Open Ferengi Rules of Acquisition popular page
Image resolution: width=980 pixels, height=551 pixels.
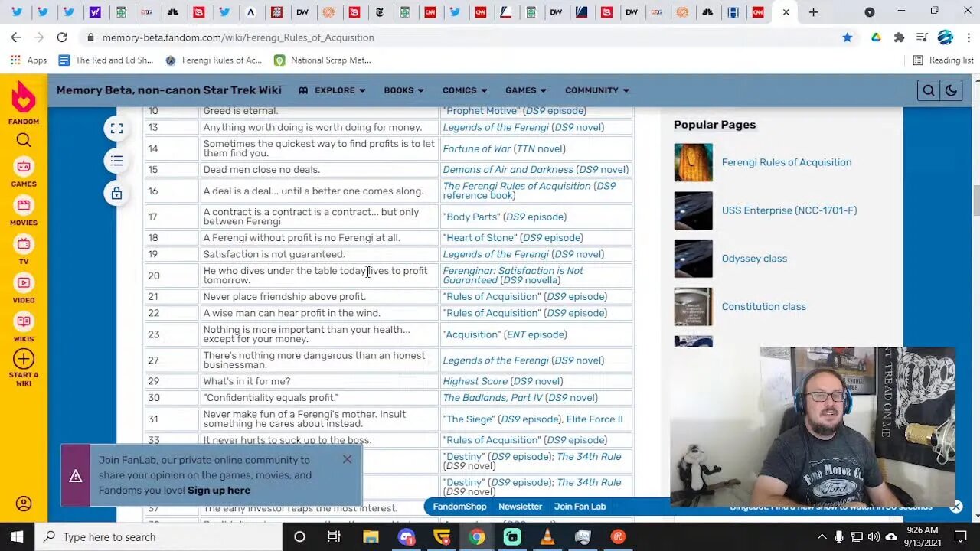(786, 162)
